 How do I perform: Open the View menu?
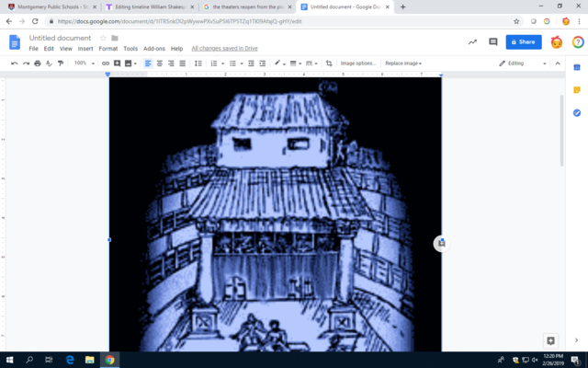(x=65, y=49)
